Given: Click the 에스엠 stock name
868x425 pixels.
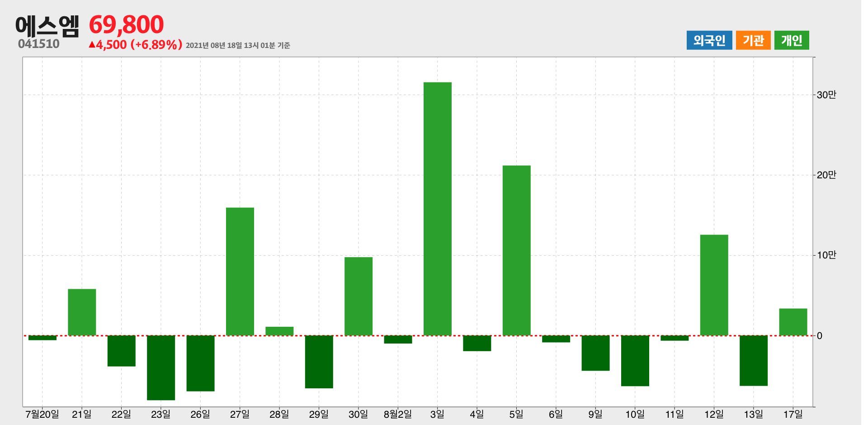Looking at the screenshot, I should [47, 26].
